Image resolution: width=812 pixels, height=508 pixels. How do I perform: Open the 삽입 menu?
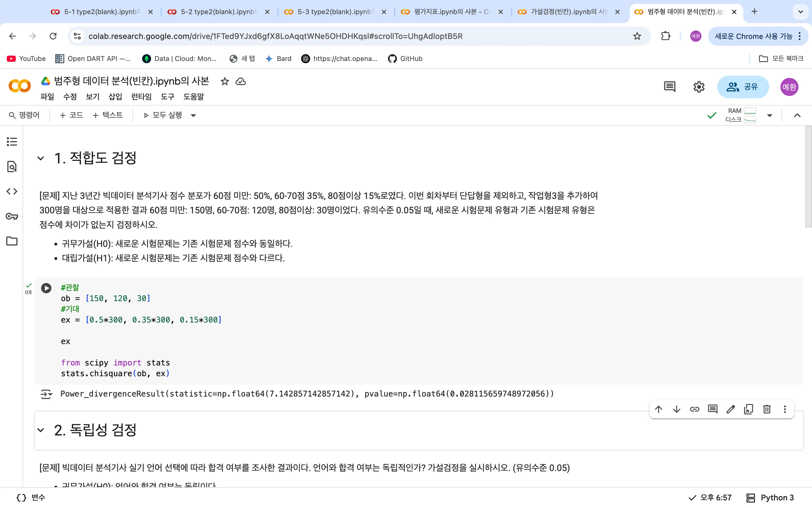pyautogui.click(x=115, y=97)
